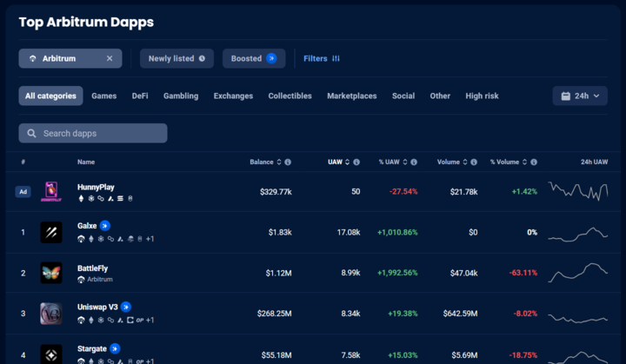Click the calendar icon in the 24h selector

[566, 96]
